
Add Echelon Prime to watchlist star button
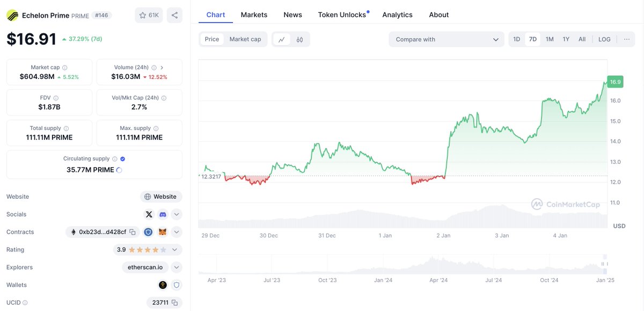click(x=149, y=15)
